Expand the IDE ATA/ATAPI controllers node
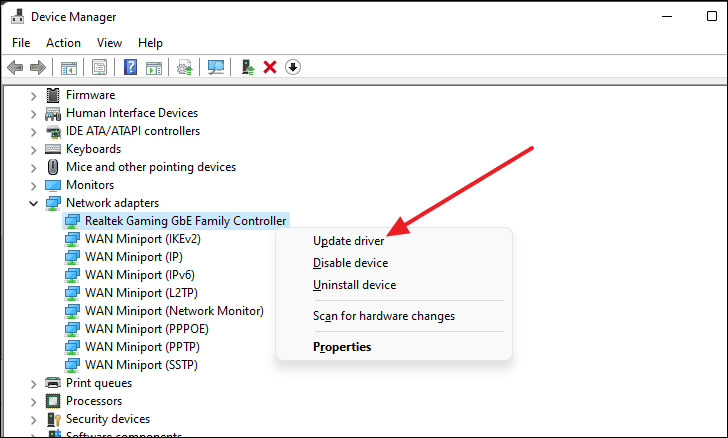The width and height of the screenshot is (728, 438). 33,132
